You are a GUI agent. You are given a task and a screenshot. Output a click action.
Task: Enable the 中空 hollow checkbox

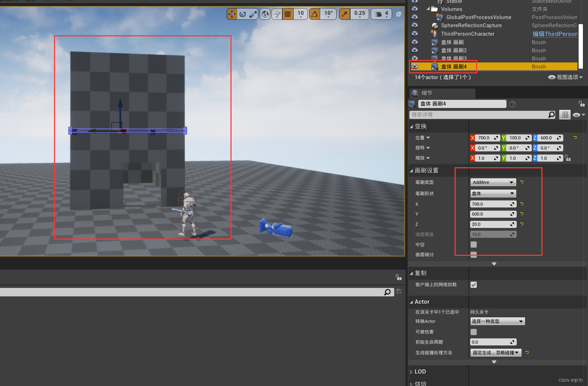pos(474,245)
